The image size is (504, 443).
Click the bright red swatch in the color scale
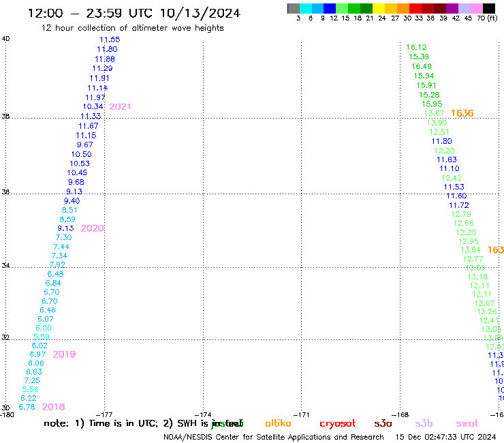(x=415, y=8)
